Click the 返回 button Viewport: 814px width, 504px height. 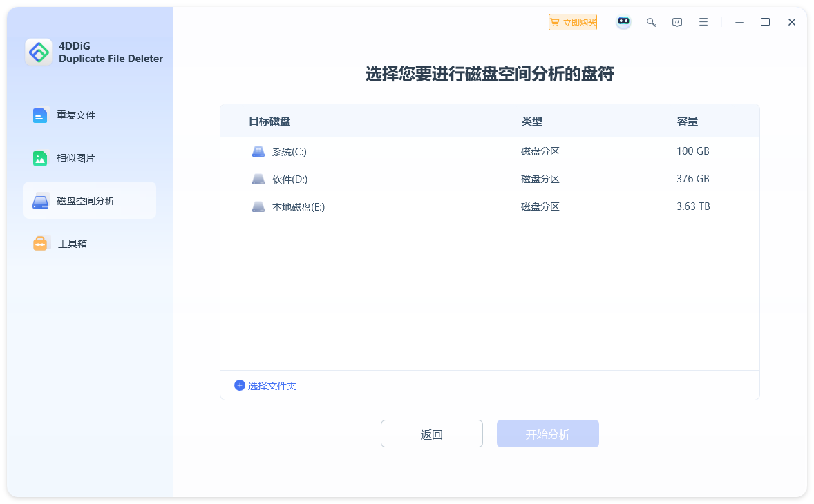click(x=431, y=434)
